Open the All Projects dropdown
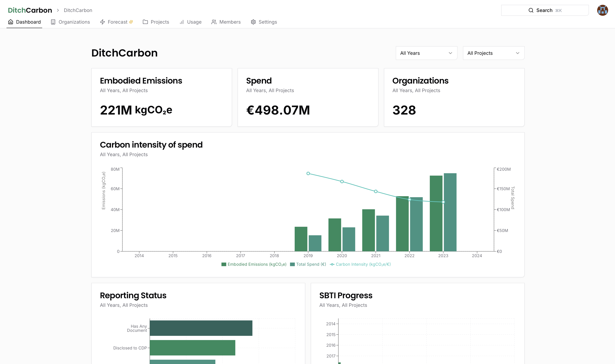The width and height of the screenshot is (615, 364). pos(493,53)
